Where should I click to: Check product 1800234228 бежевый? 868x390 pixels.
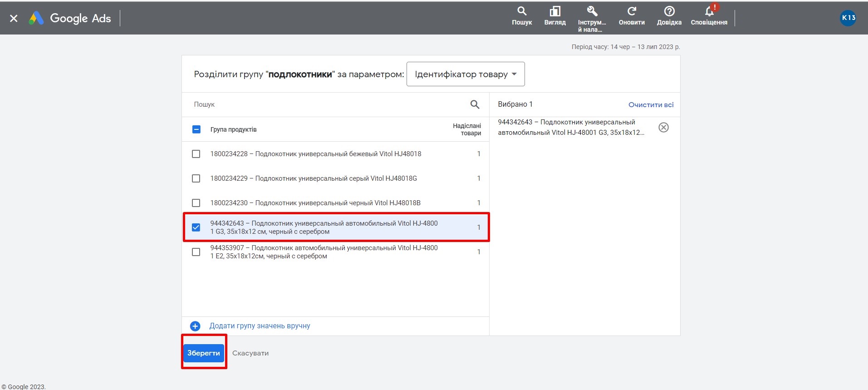pyautogui.click(x=196, y=154)
